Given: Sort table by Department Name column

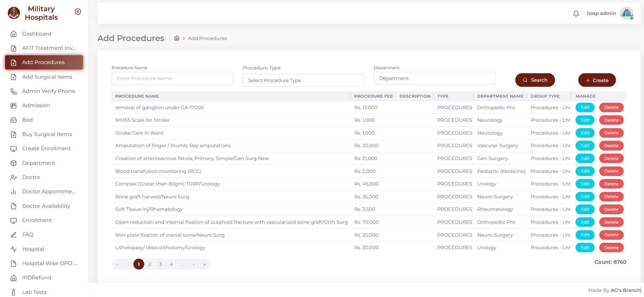Looking at the screenshot, I should coord(526,96).
